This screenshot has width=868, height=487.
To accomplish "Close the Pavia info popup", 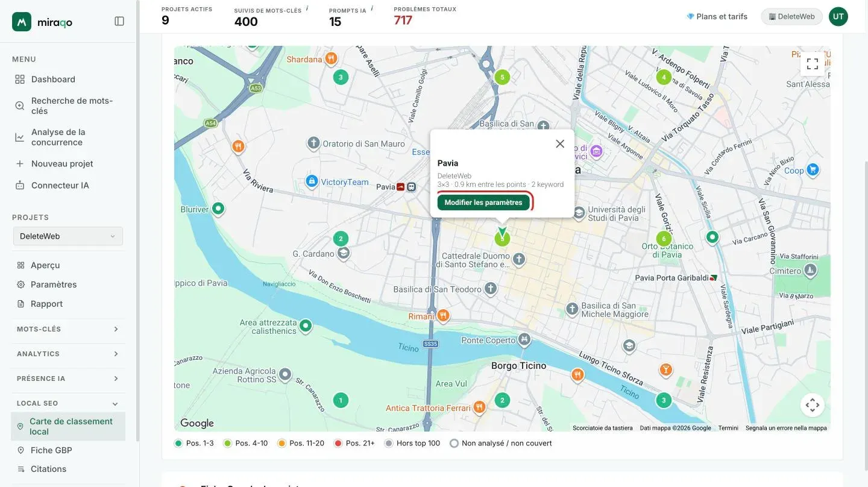I will point(560,143).
